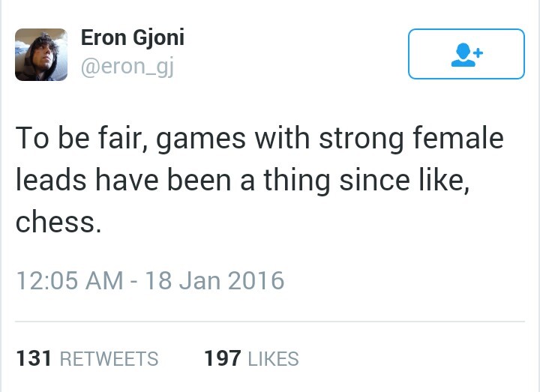Click the number 131 retweet count

(x=33, y=359)
